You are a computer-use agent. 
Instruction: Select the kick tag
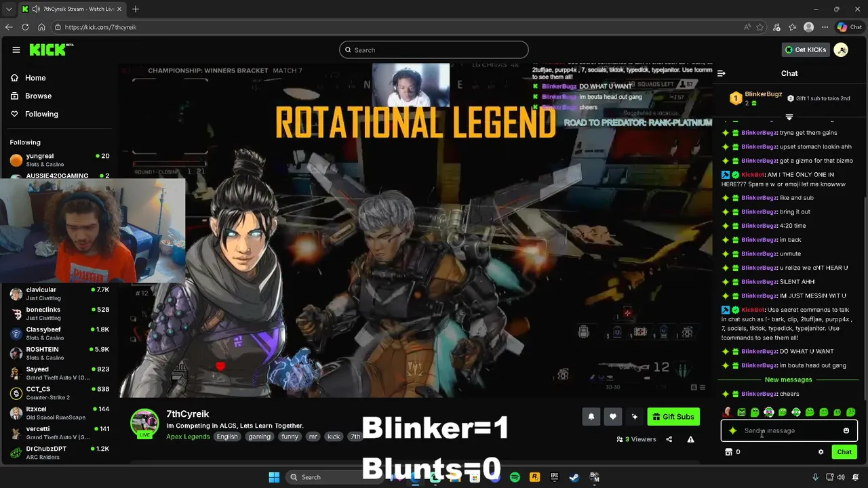coord(334,436)
